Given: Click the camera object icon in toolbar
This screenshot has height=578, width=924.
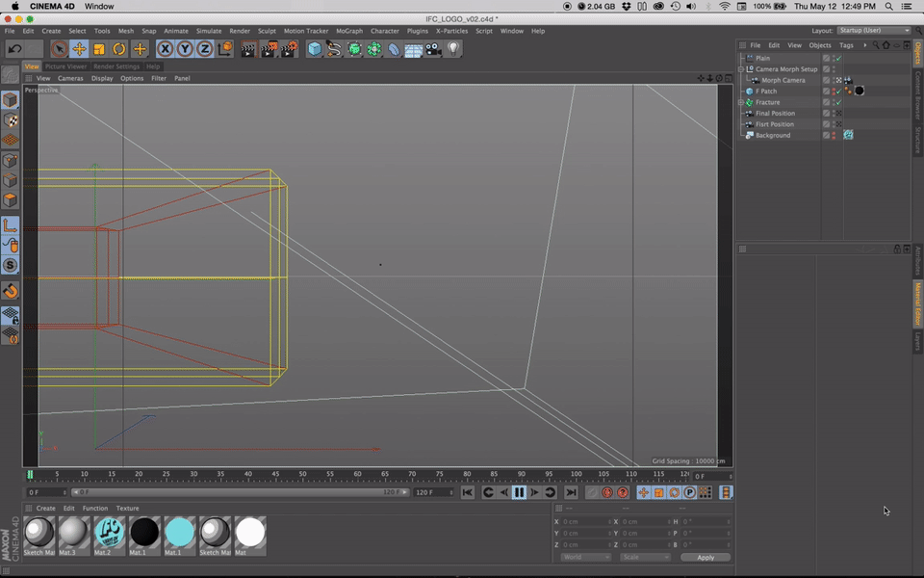Looking at the screenshot, I should coord(434,49).
